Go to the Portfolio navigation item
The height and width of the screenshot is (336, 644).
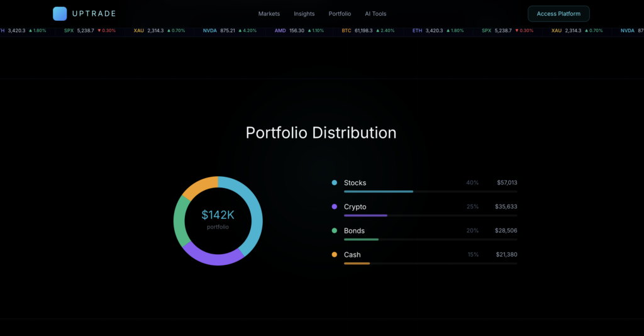point(340,14)
